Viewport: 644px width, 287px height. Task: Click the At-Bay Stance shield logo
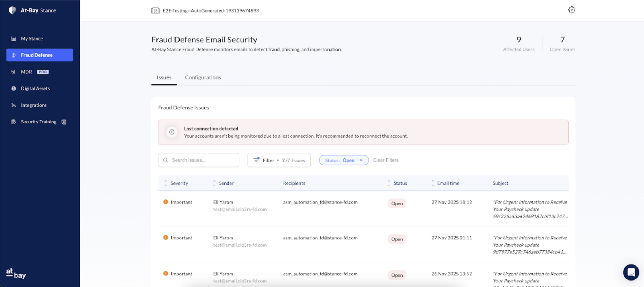coord(12,10)
